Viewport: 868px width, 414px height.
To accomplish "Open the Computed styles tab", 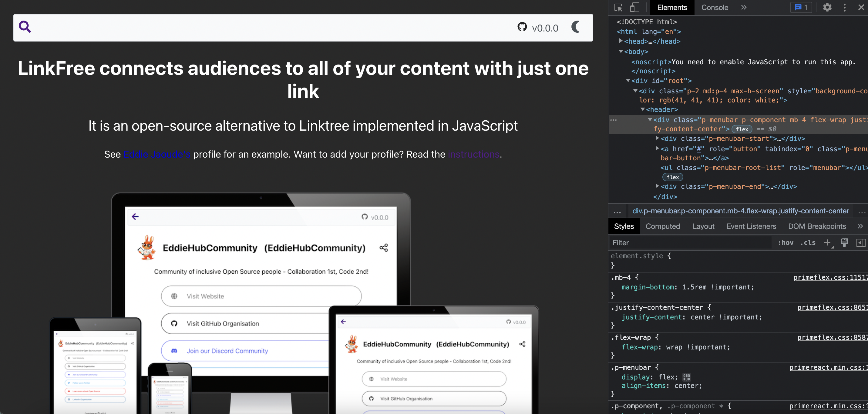I will pos(662,226).
